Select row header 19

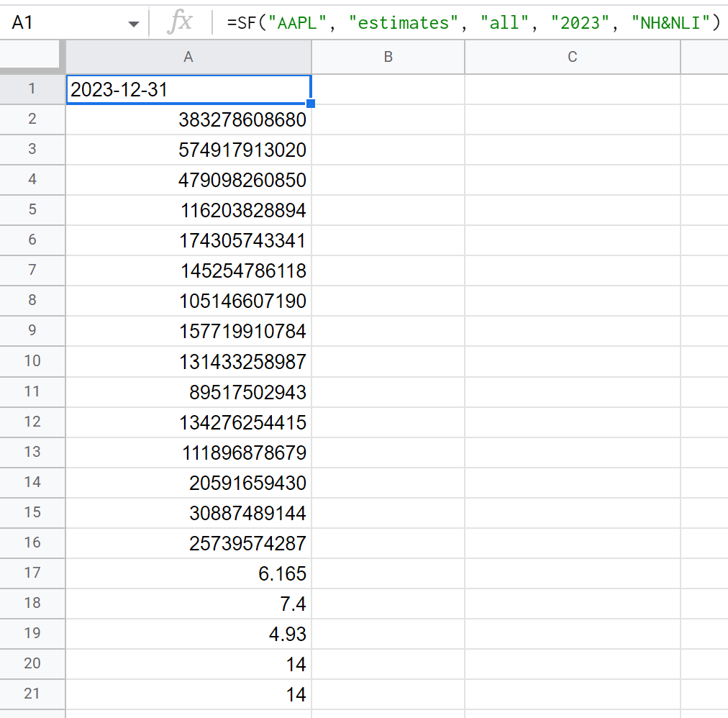[32, 634]
